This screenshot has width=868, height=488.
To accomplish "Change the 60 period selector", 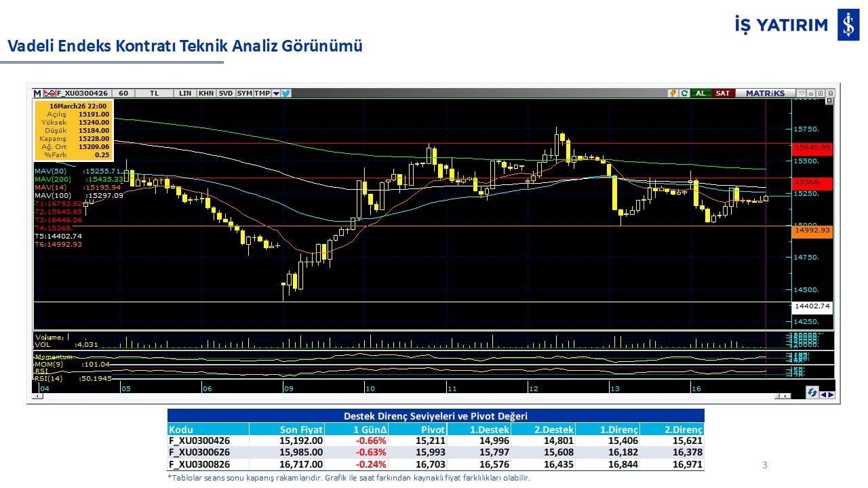I will click(123, 94).
